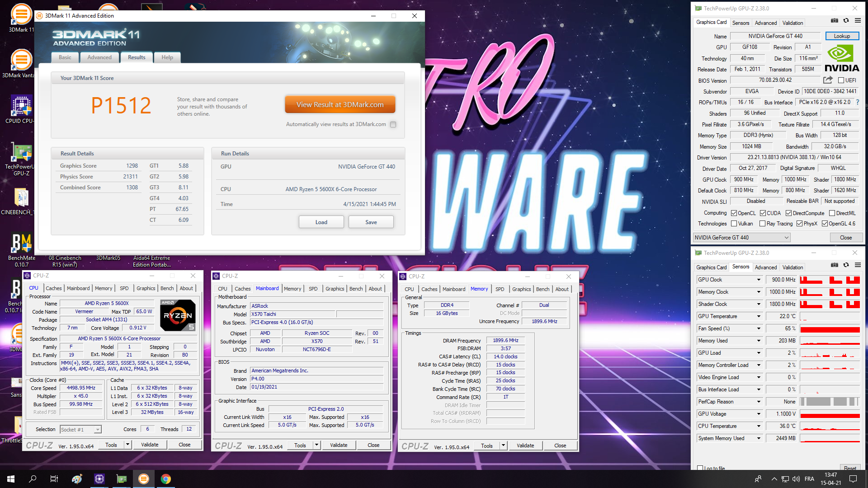Click GPU Voltage red graph bar
The width and height of the screenshot is (868, 488).
click(x=830, y=415)
